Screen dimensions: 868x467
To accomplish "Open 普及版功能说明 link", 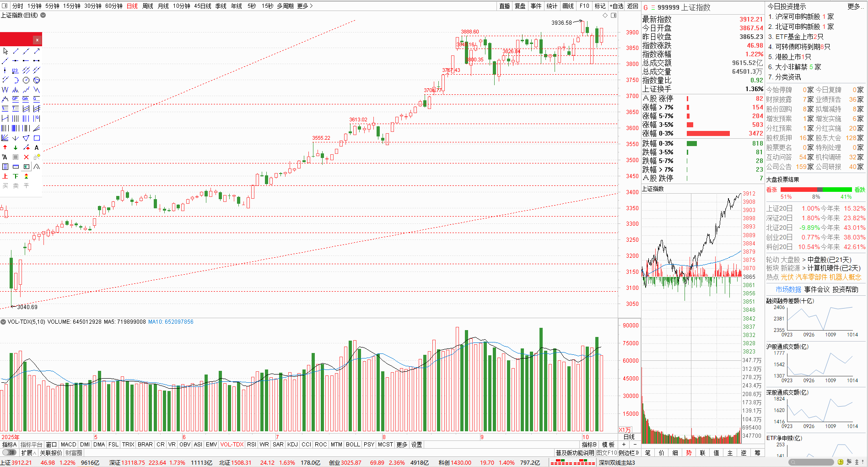I will [x=574, y=453].
